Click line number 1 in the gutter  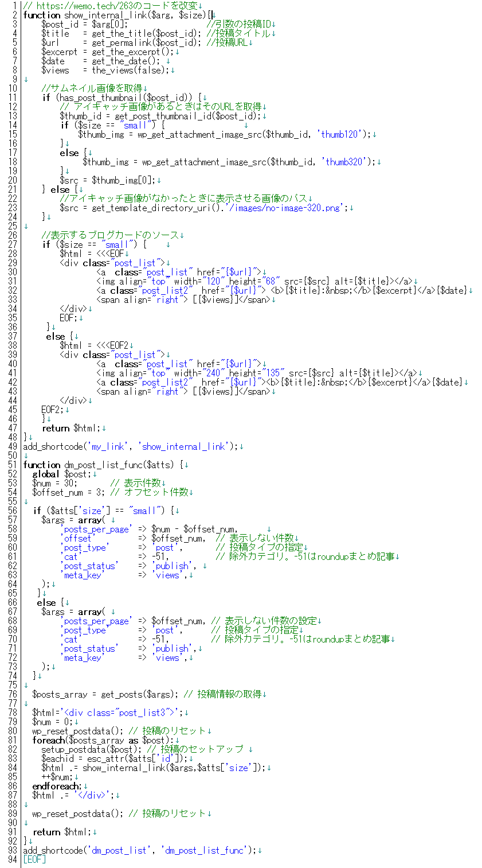pos(14,5)
